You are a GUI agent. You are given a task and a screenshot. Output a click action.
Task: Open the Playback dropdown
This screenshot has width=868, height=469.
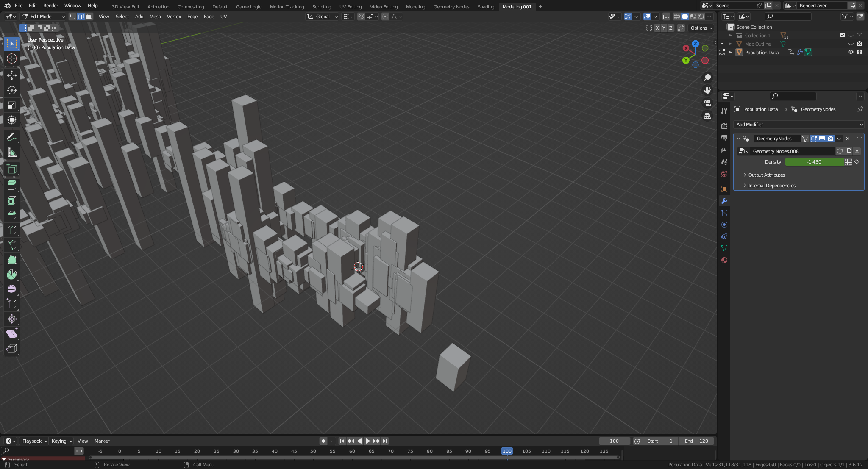click(x=34, y=441)
